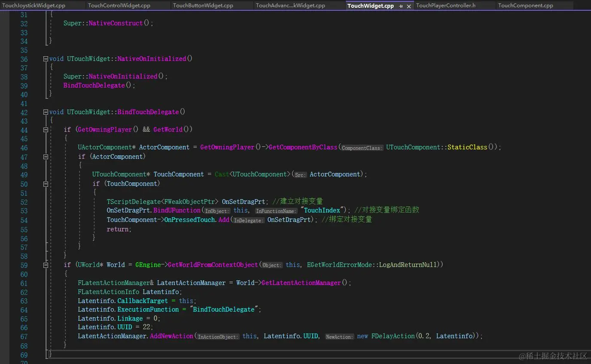Screen dimensions: 591x364
Task: Click the UUID value 22 on line 67
Action: [146, 327]
